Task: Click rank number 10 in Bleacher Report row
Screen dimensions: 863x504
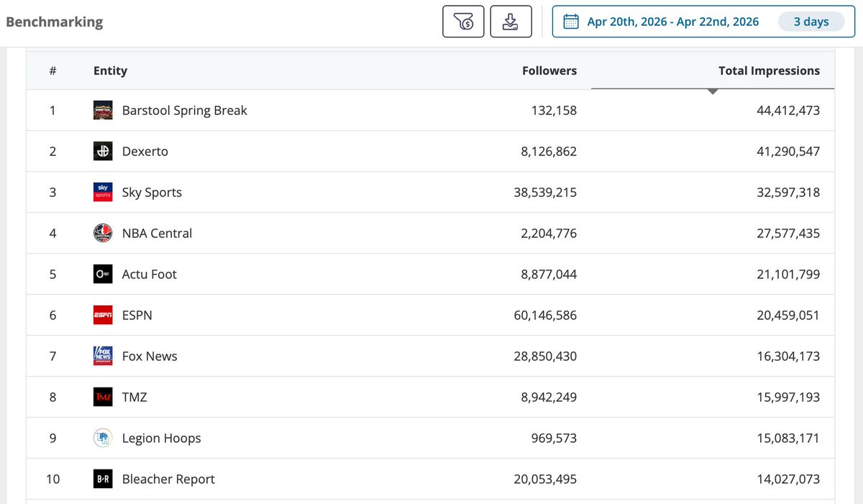Action: click(x=52, y=479)
